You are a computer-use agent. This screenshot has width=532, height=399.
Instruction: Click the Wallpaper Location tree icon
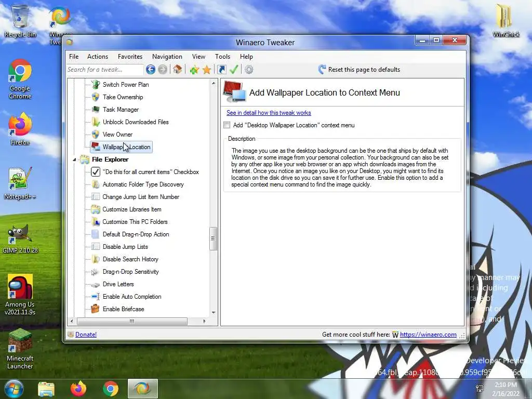pyautogui.click(x=96, y=147)
